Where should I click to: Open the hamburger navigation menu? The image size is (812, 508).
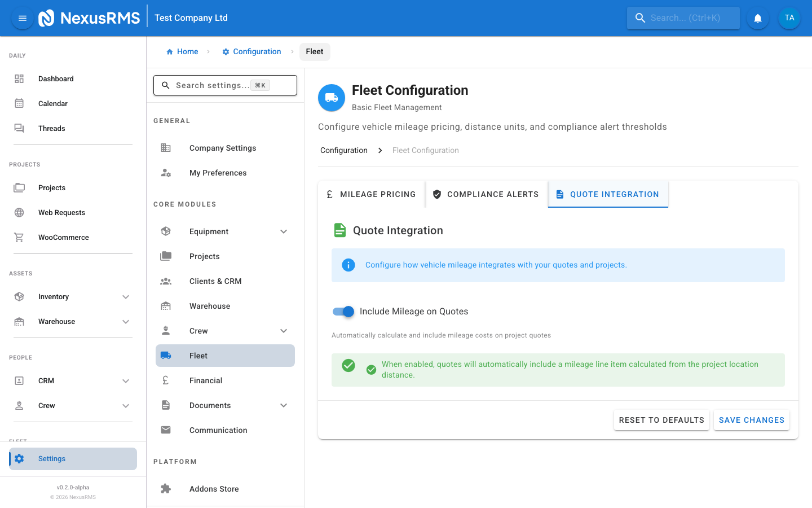tap(23, 18)
